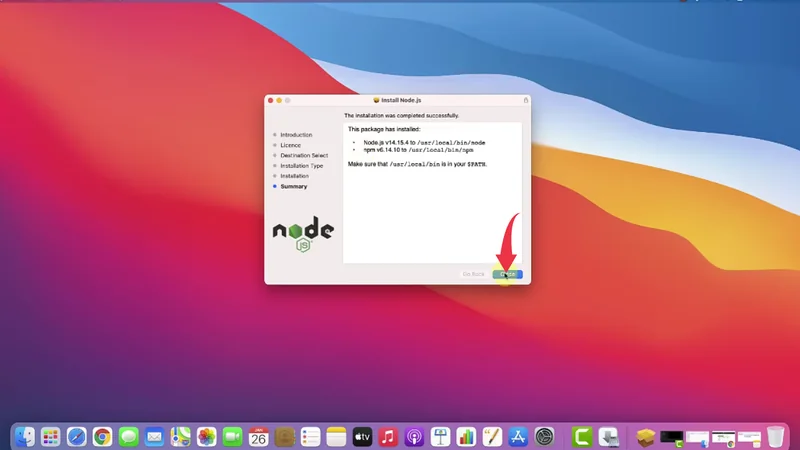
Task: Open the Photos app from the Dock
Action: tap(207, 436)
